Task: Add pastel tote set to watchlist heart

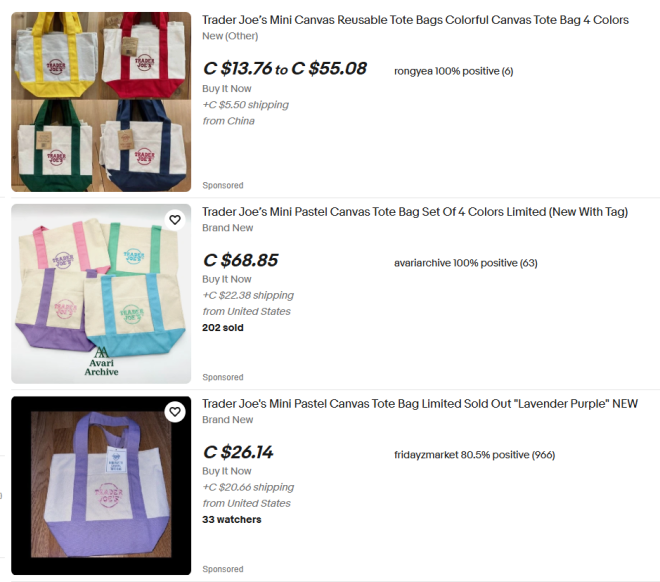Action: [x=175, y=220]
